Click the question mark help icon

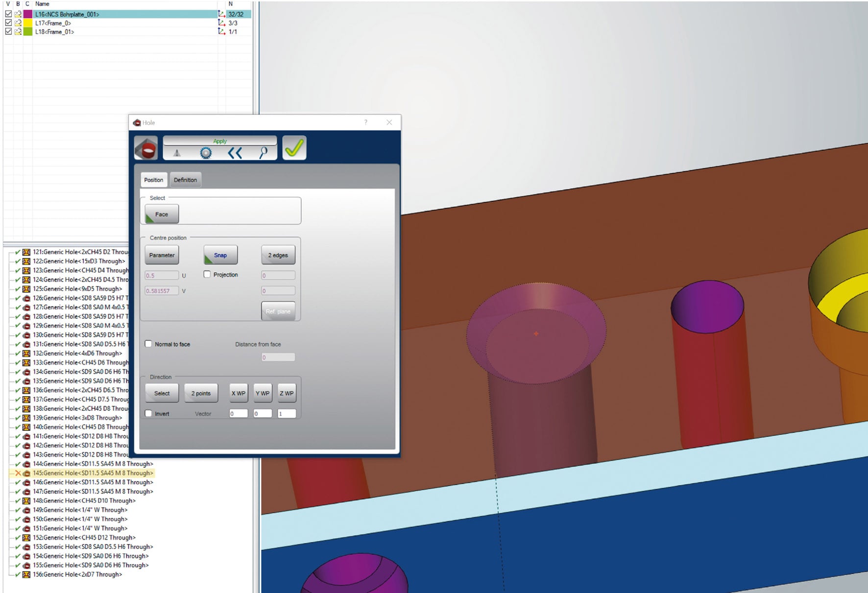pos(365,122)
